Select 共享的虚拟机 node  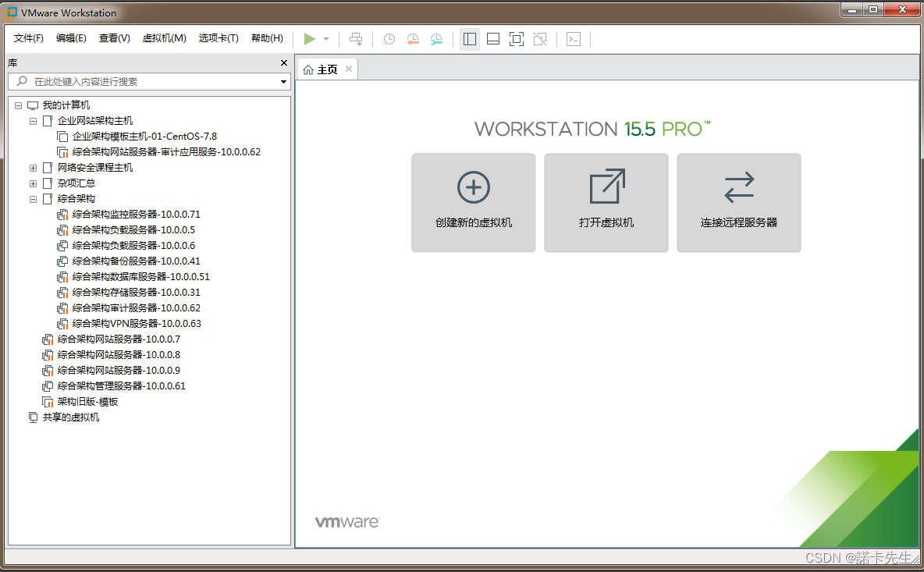pyautogui.click(x=71, y=417)
